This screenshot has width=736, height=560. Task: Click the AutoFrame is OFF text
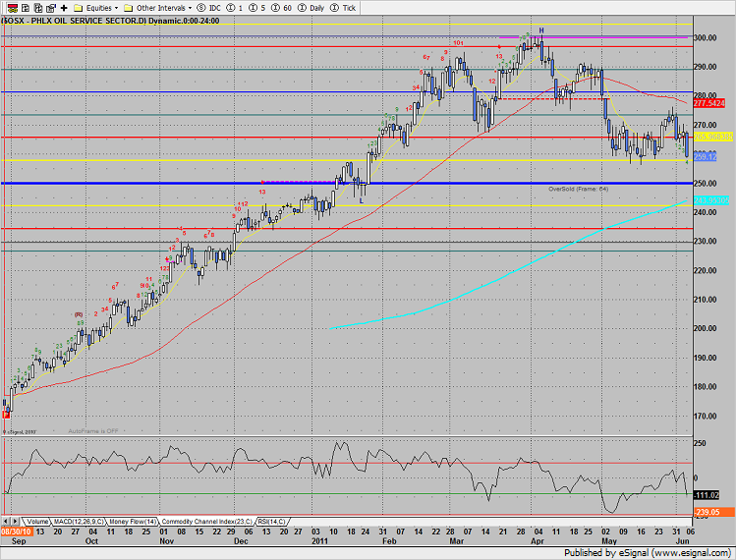(93, 431)
